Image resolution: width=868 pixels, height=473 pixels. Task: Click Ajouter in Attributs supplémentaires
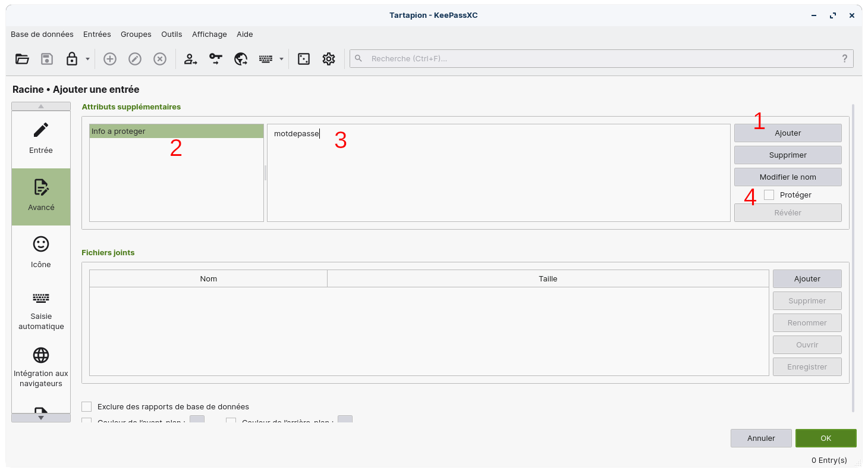point(787,133)
